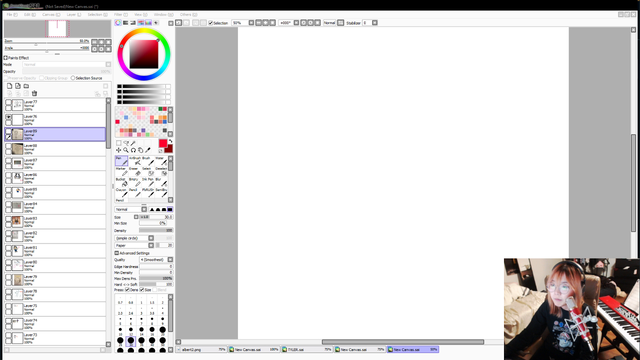Image resolution: width=640 pixels, height=360 pixels.
Task: Activate the Move tool
Action: click(118, 150)
